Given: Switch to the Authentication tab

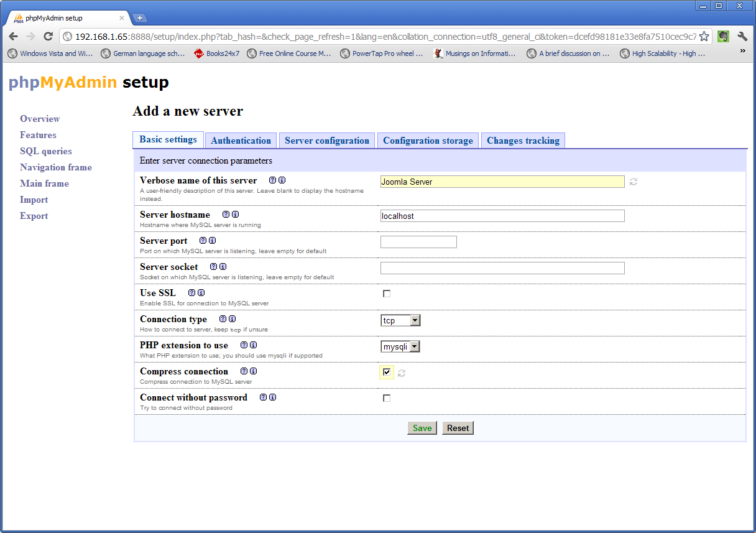Looking at the screenshot, I should pyautogui.click(x=241, y=141).
